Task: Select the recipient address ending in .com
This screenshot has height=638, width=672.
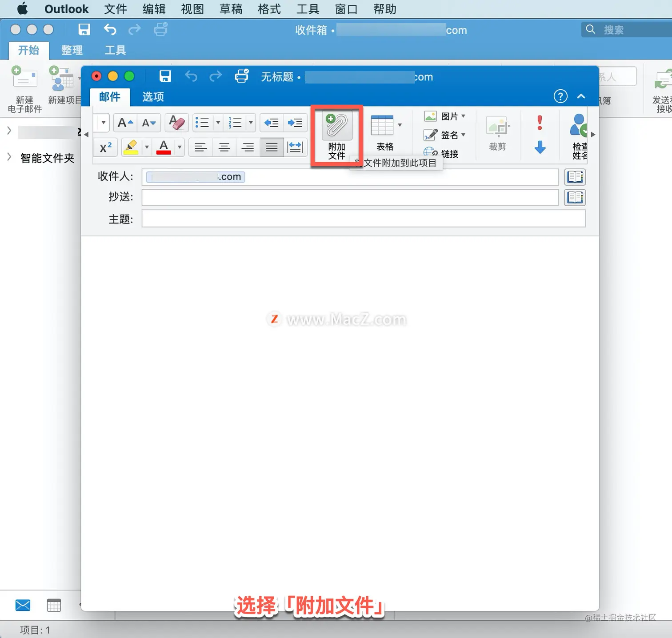Action: click(196, 177)
